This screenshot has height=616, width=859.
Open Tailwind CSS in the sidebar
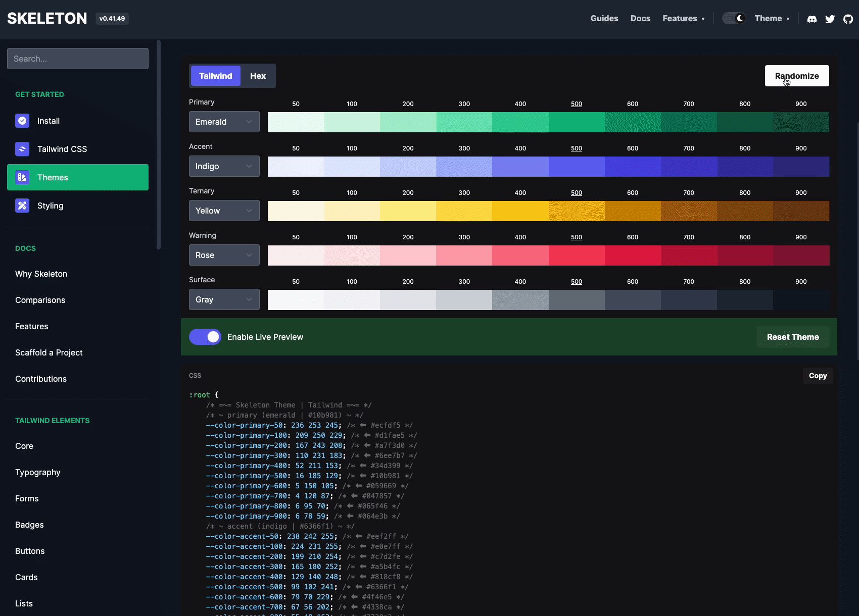[x=78, y=149]
